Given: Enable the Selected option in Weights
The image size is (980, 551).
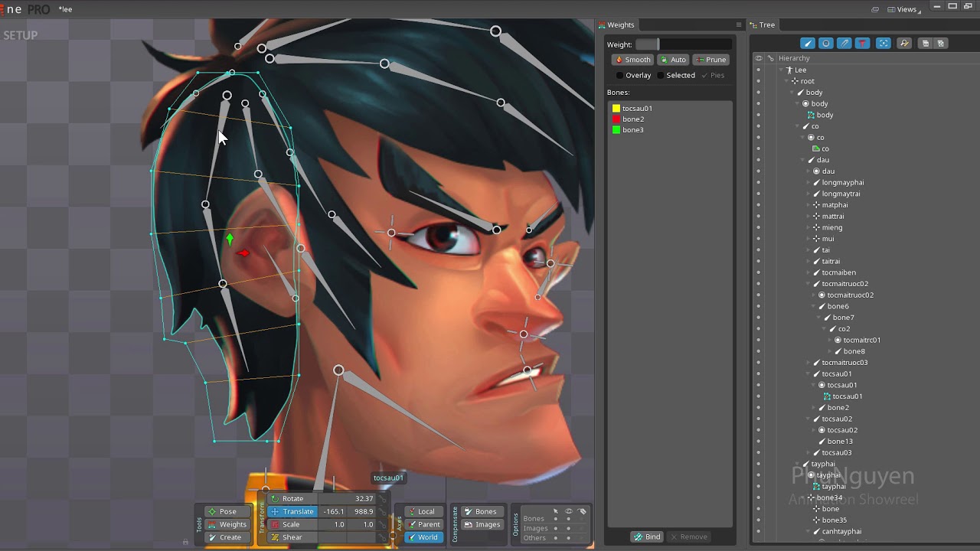Looking at the screenshot, I should click(676, 75).
